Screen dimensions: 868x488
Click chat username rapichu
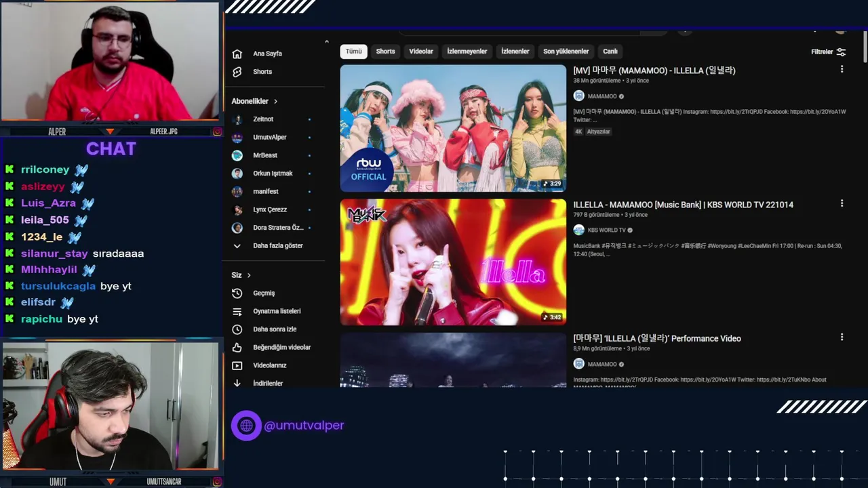coord(41,319)
